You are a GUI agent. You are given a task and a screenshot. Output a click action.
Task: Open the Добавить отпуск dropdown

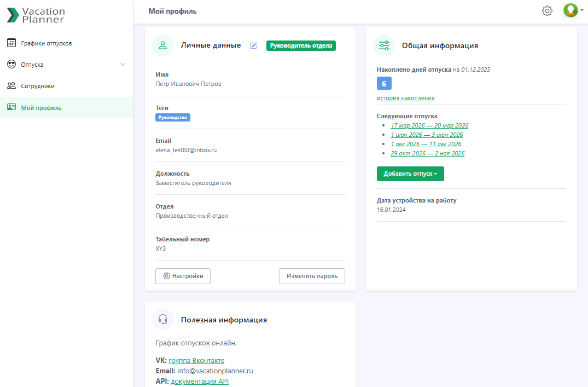(x=410, y=174)
